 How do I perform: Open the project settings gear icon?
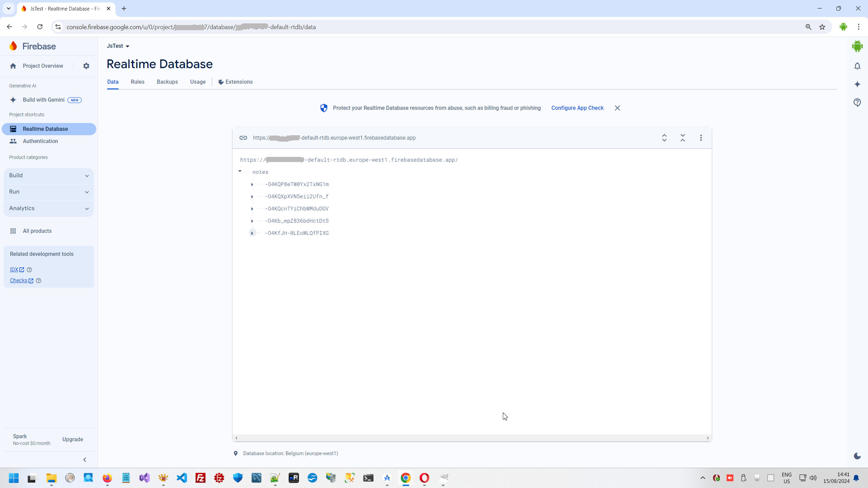(x=86, y=66)
